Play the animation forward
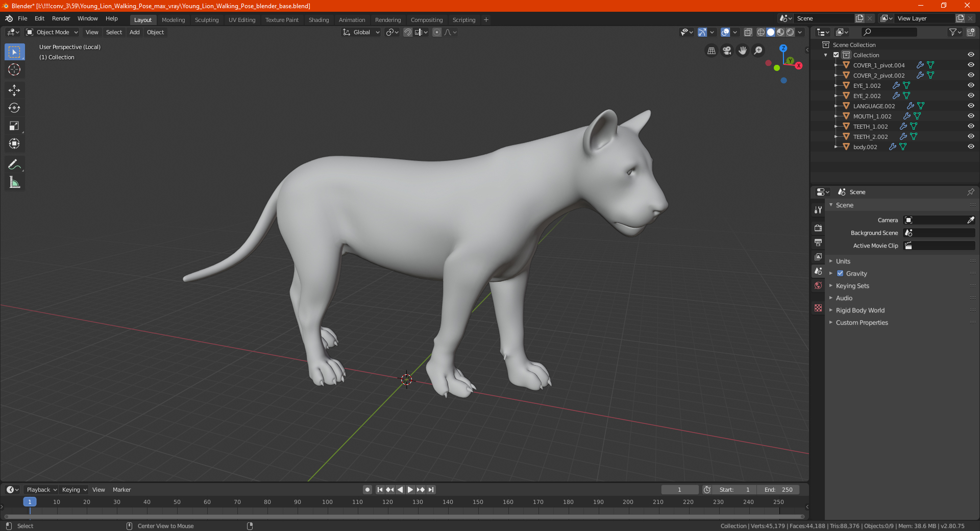Viewport: 980px width, 531px height. (410, 490)
